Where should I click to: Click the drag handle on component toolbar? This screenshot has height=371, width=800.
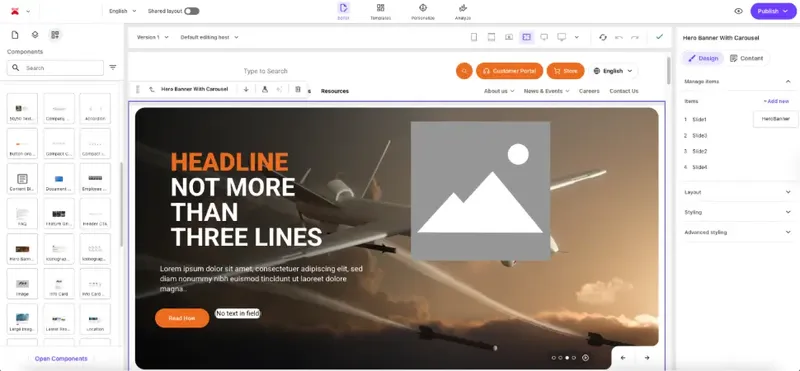(x=137, y=89)
